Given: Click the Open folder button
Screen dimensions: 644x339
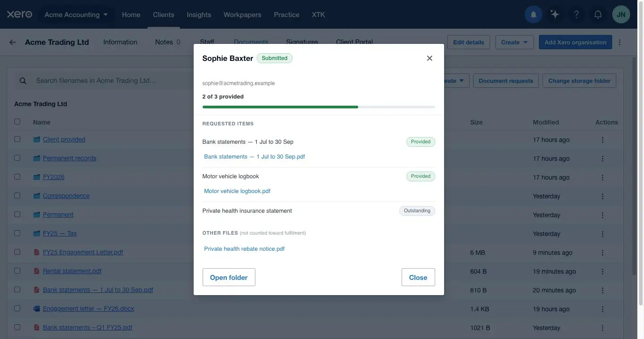Looking at the screenshot, I should (229, 277).
